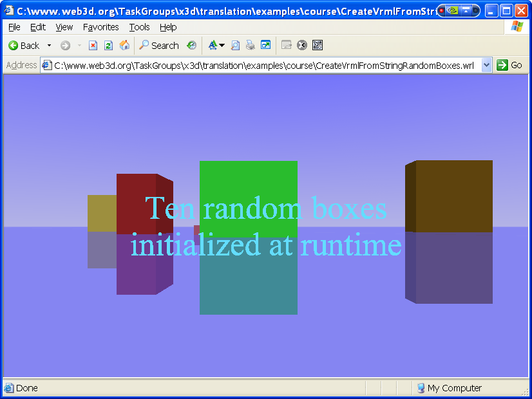Open the Search pane
Image resolution: width=532 pixels, height=399 pixels.
159,46
